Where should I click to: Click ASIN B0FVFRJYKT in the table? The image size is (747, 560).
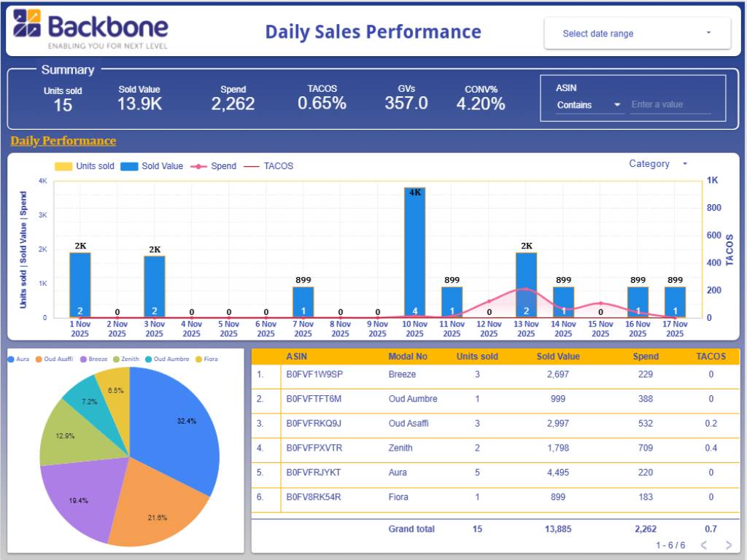(314, 472)
